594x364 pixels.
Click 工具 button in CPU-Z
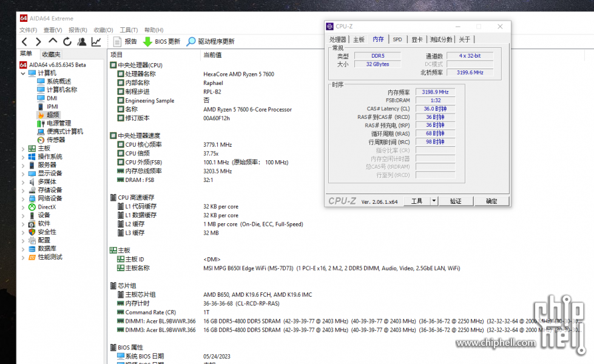[417, 201]
